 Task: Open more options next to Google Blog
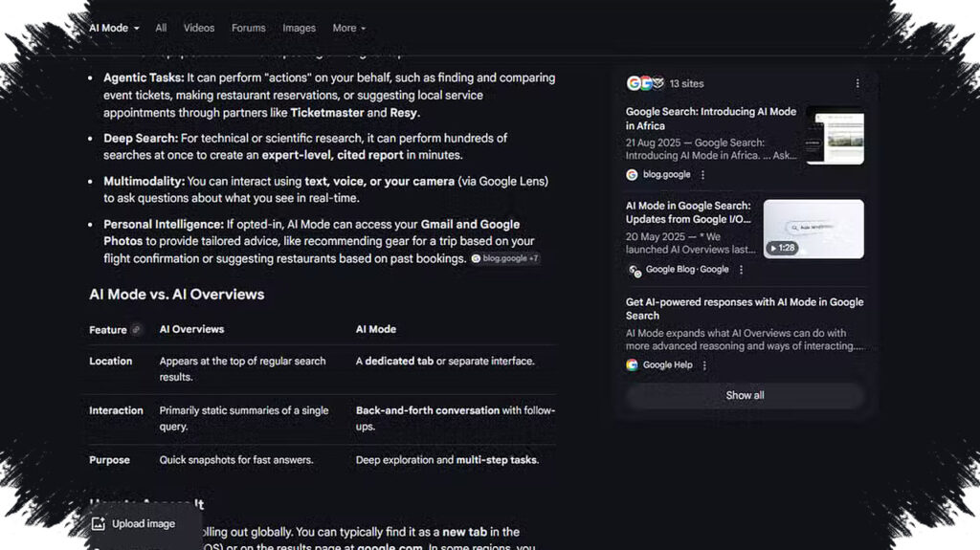(x=742, y=270)
